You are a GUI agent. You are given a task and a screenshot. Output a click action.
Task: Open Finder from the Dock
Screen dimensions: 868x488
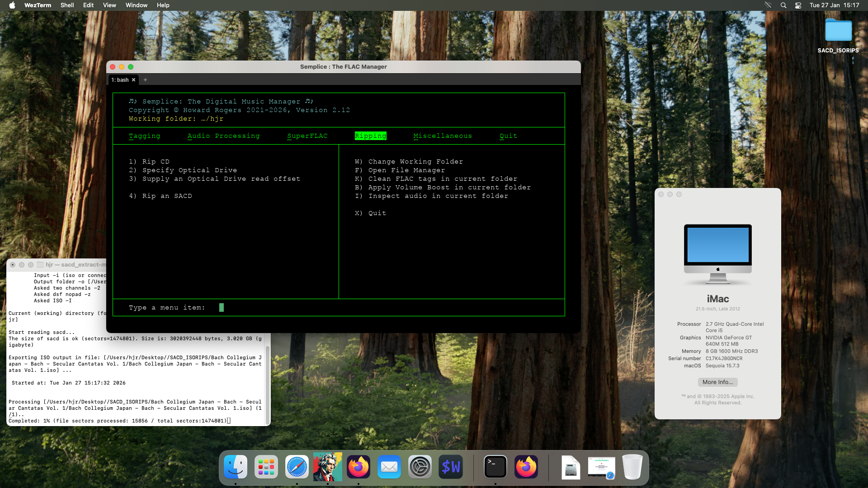click(236, 467)
